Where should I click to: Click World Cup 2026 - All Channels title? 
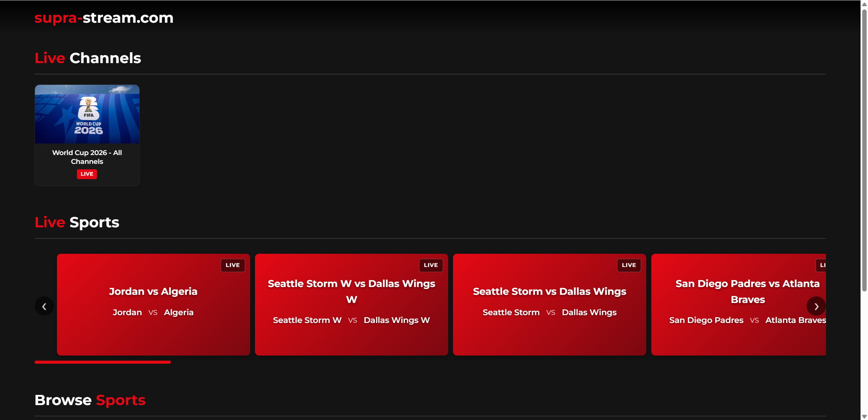(x=87, y=157)
